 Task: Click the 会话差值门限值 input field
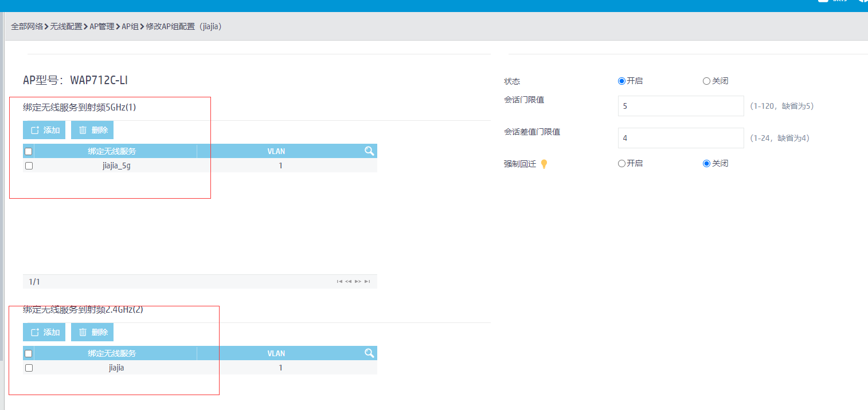(681, 138)
